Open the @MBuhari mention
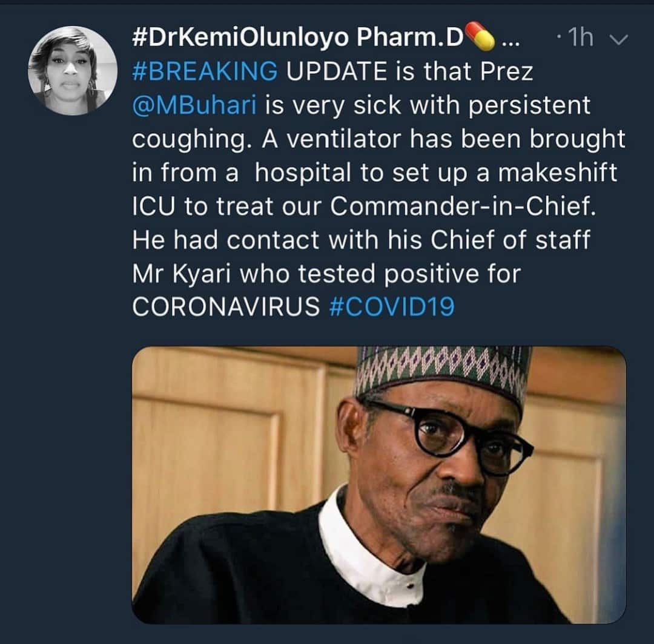The height and width of the screenshot is (644, 654). tap(194, 105)
